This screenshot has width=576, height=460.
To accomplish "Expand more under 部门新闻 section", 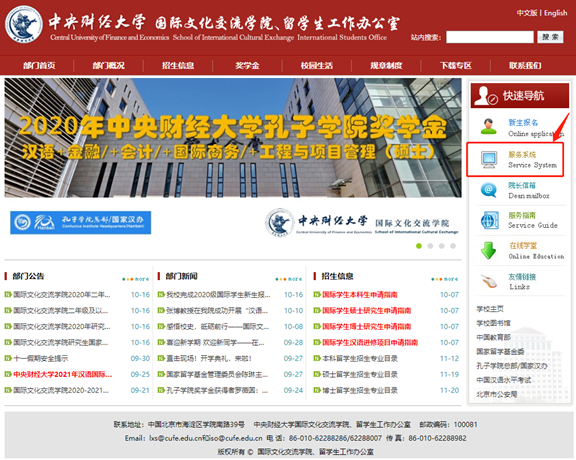I will pyautogui.click(x=289, y=279).
